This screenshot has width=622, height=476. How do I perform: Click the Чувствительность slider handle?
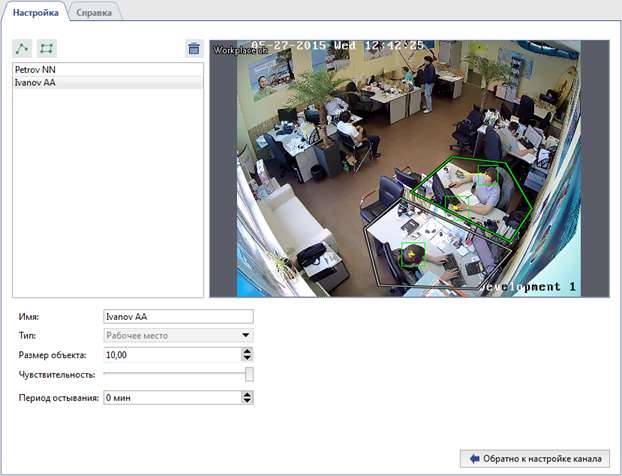(249, 374)
